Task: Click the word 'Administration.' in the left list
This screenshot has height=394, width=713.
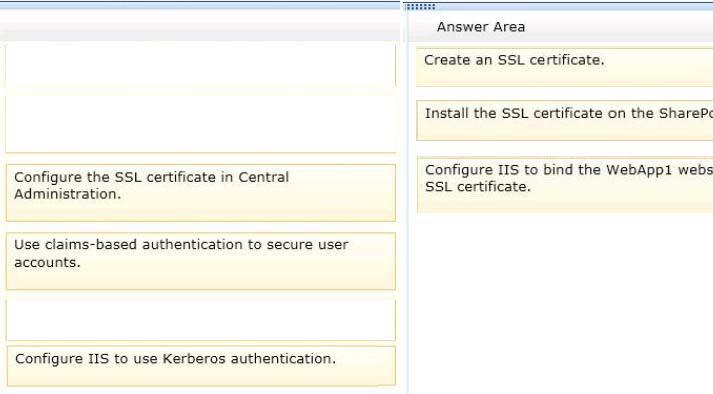Action: [x=67, y=194]
